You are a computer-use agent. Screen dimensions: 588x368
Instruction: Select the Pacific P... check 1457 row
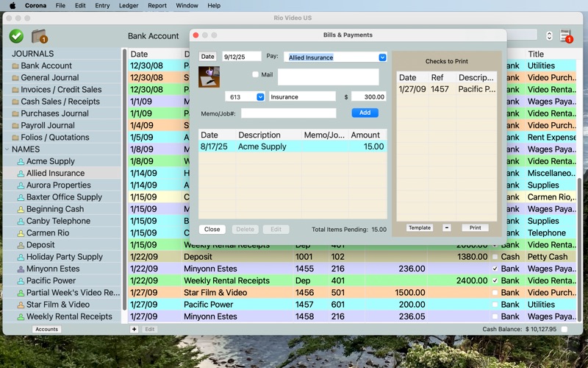pos(447,89)
